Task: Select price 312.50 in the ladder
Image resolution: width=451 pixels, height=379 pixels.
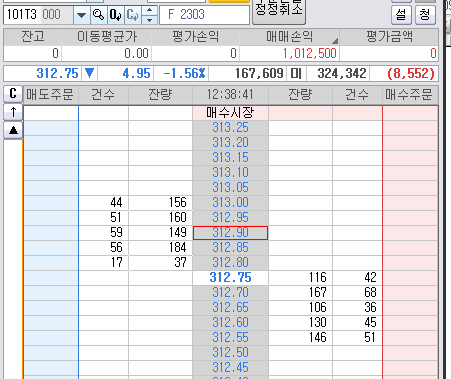Action: (x=230, y=353)
